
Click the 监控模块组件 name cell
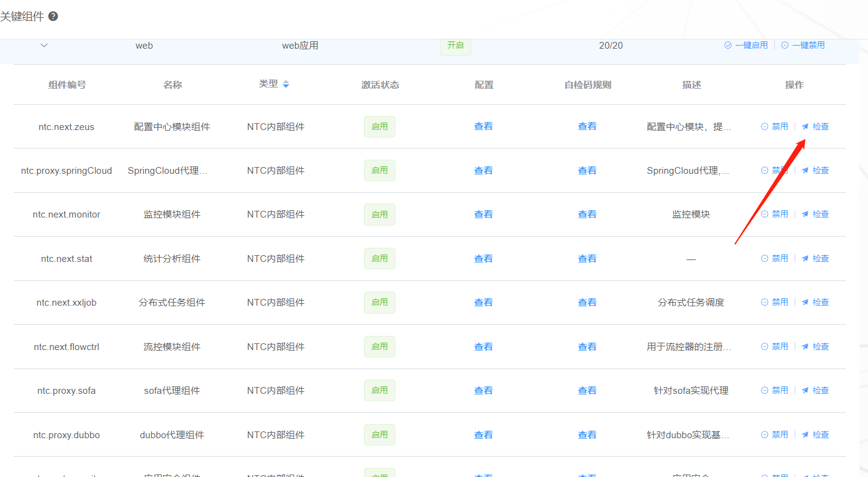[172, 214]
